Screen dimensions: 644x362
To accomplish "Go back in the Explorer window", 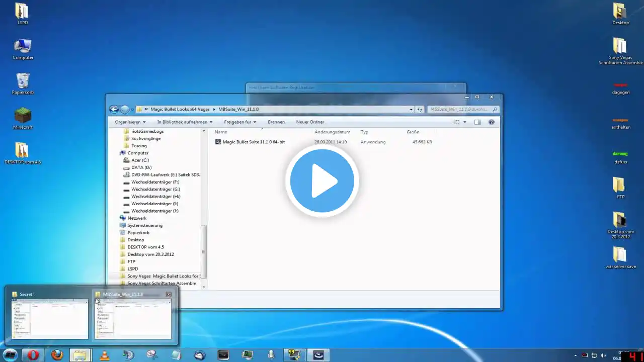I will tap(114, 109).
